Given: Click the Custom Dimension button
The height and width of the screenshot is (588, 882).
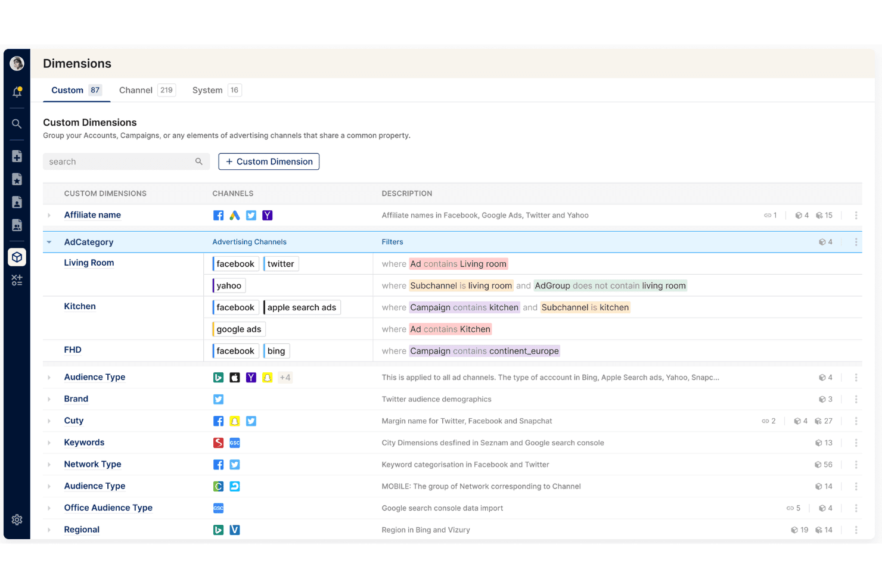Looking at the screenshot, I should click(269, 161).
